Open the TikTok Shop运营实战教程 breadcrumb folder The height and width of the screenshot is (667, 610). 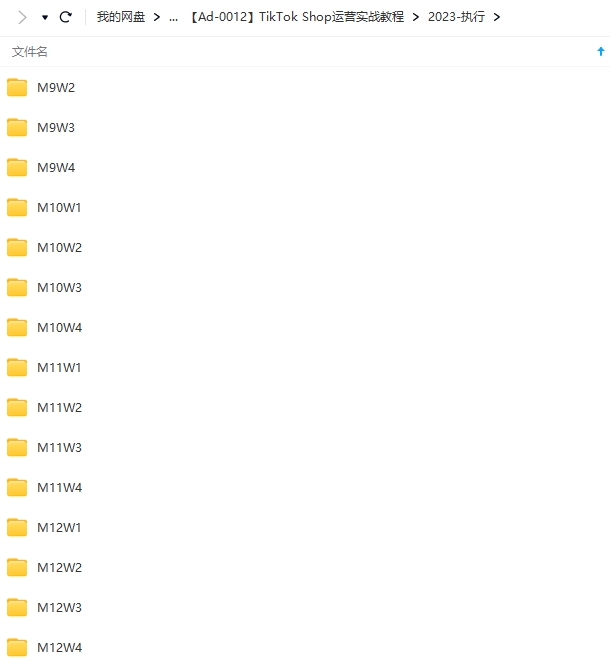click(296, 17)
